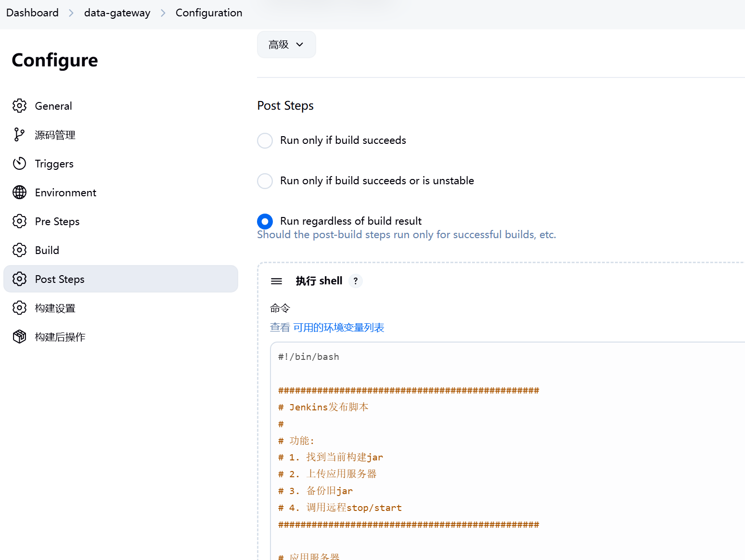
Task: Click the 构建设置 gear icon
Action: (19, 308)
